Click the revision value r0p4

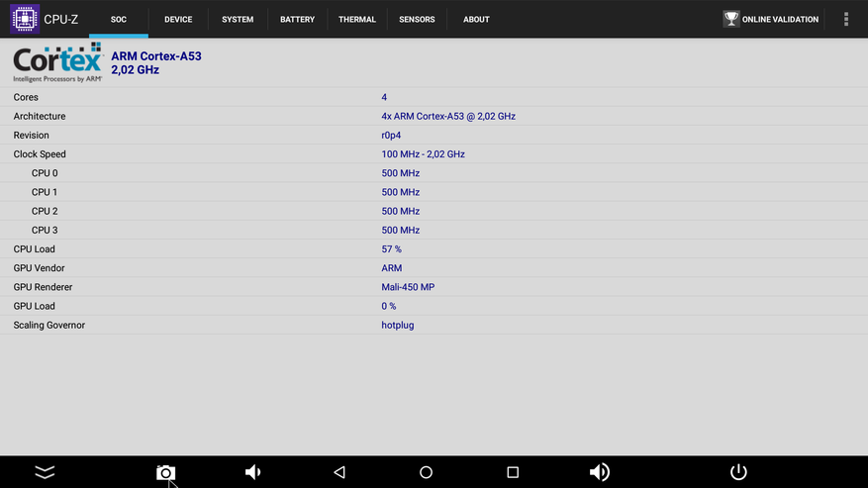391,136
